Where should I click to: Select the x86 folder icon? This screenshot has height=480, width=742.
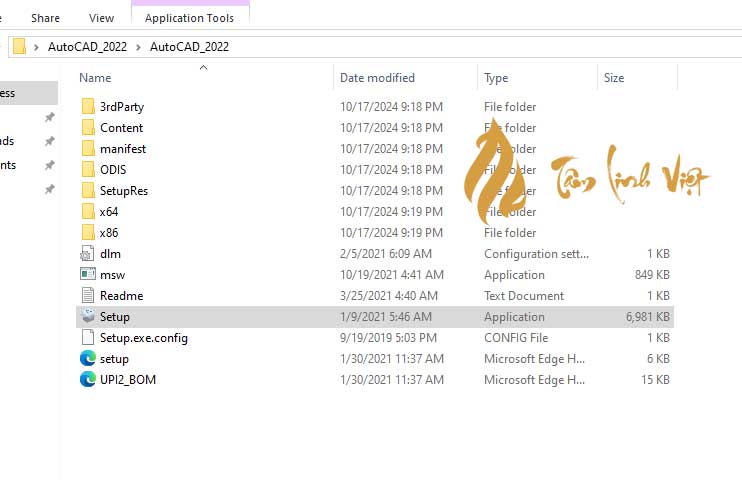[88, 232]
